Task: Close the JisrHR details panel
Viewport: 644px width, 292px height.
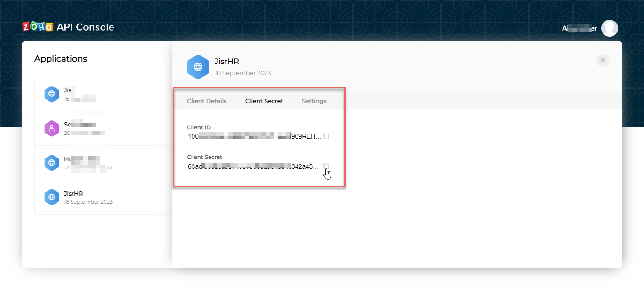Action: pos(603,60)
